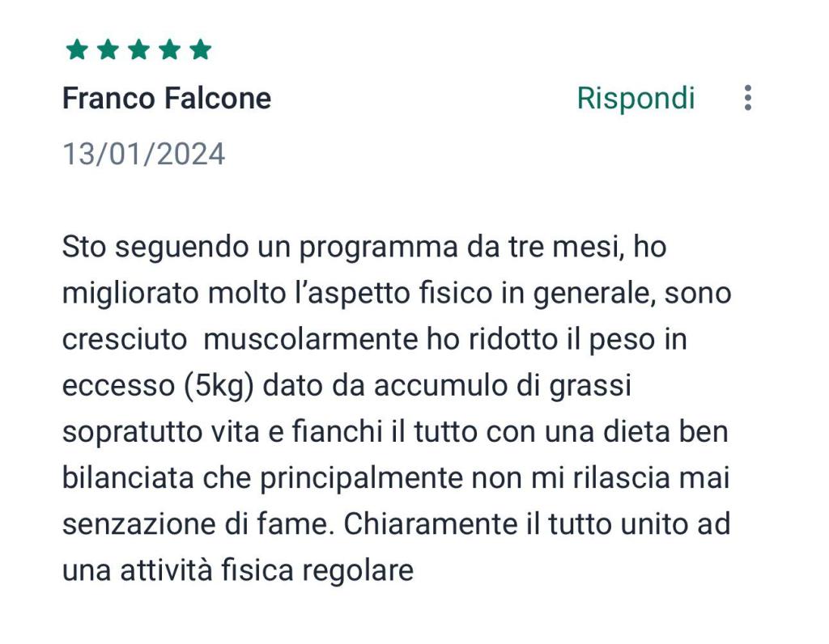Open reviewer Franco Falcone's name

[x=167, y=99]
